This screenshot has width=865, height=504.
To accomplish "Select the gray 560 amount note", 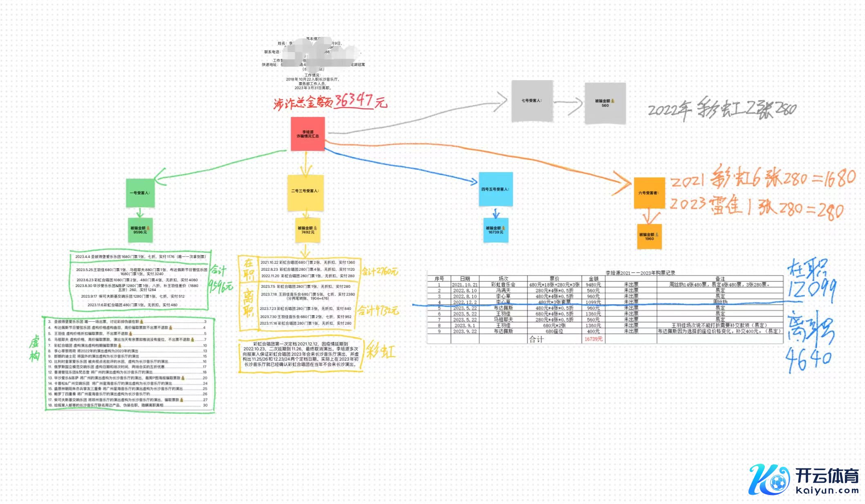I will 605,103.
